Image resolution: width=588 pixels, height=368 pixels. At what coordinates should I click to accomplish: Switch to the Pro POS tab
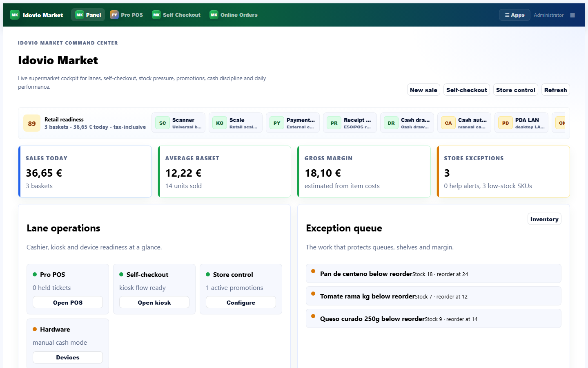(x=127, y=15)
